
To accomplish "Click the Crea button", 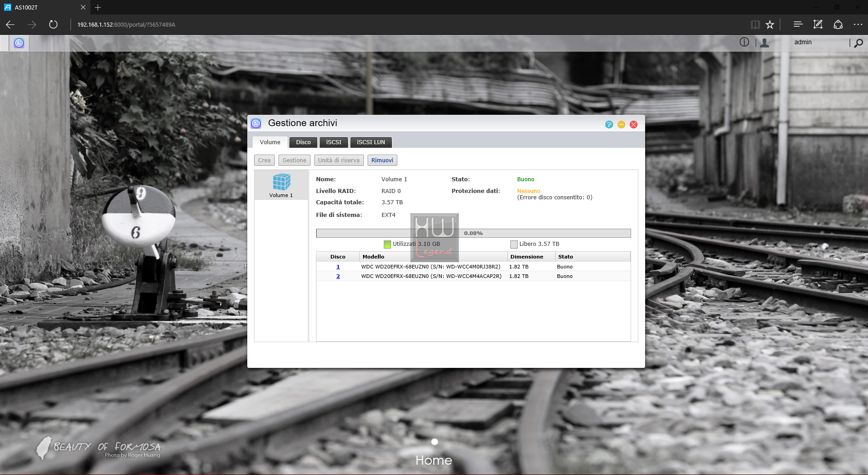I will 264,160.
